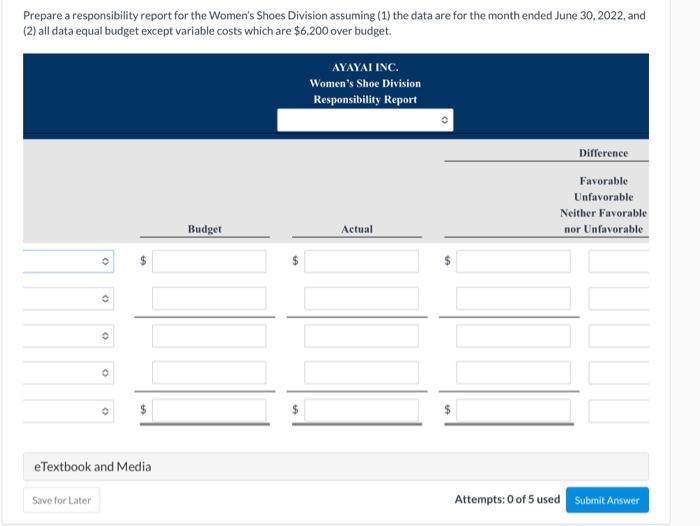
Task: Click the Save for Later button
Action: [x=62, y=500]
